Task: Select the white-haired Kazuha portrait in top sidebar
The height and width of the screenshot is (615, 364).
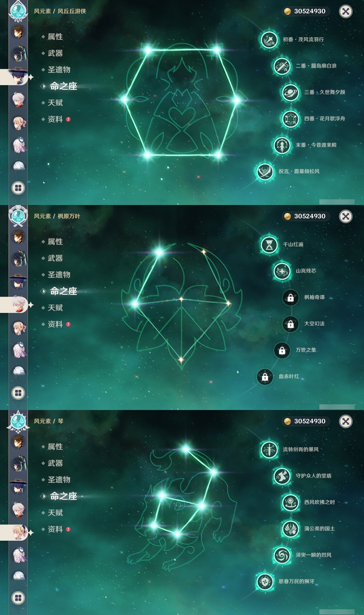Action: 19,100
